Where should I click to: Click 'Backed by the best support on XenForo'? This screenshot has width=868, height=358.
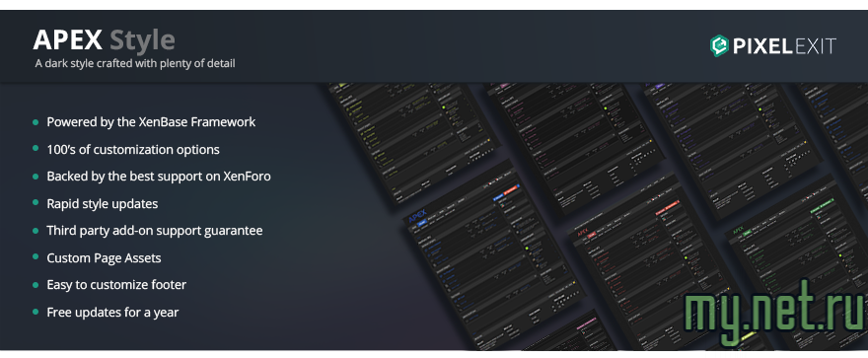pyautogui.click(x=159, y=177)
